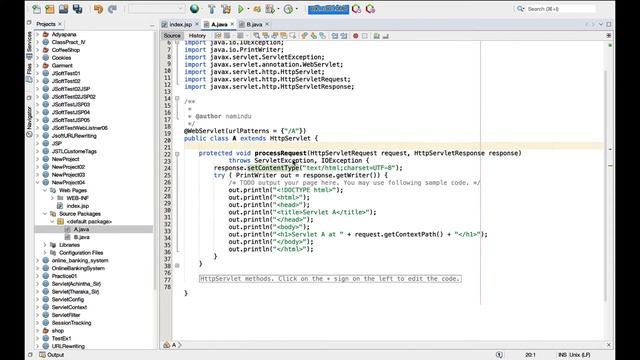Click the clock-shaped toolbar icon
The image size is (640, 360).
288,9
